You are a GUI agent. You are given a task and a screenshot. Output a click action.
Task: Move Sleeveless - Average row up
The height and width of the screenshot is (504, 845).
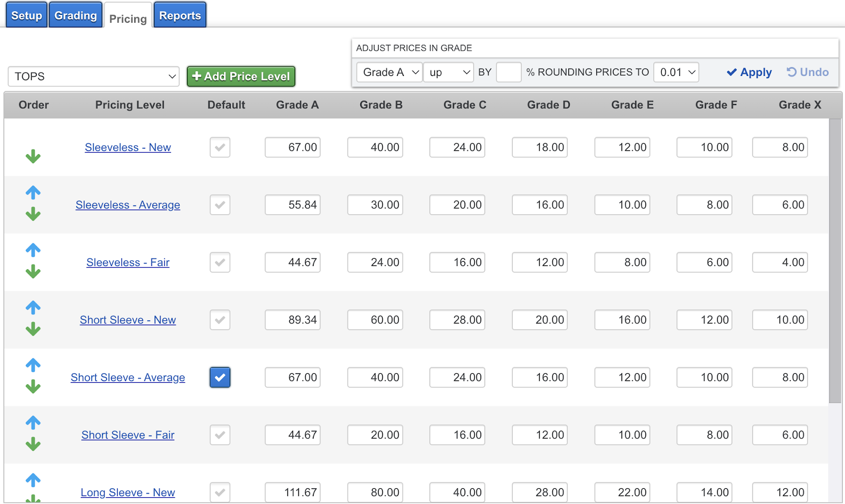pyautogui.click(x=33, y=193)
